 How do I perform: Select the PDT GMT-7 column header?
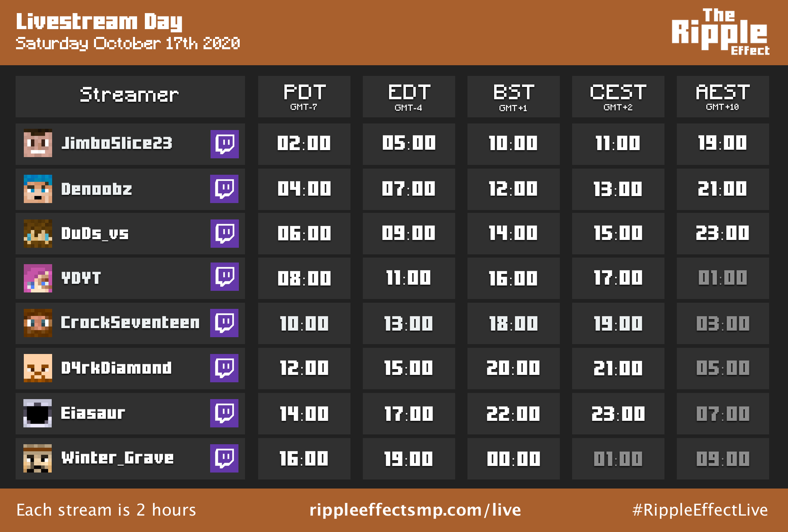pos(304,96)
